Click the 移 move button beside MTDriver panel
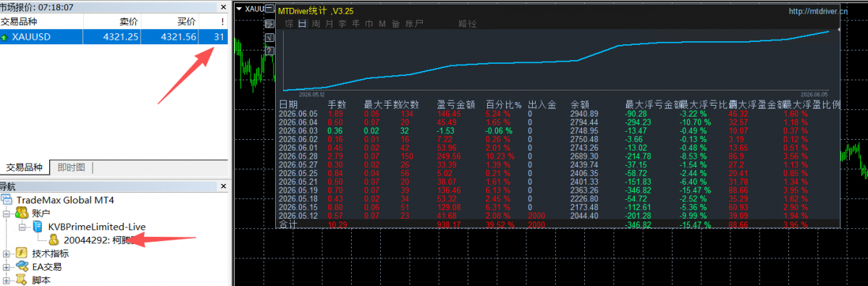 click(x=269, y=24)
